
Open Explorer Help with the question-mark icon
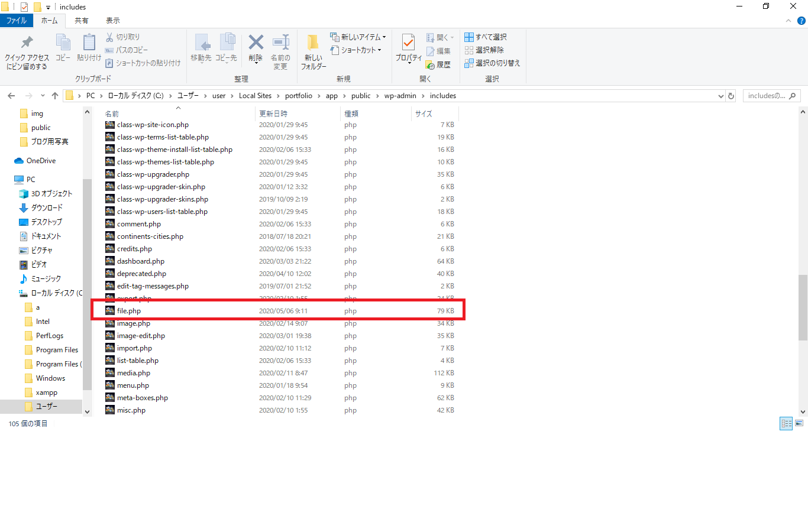point(801,21)
